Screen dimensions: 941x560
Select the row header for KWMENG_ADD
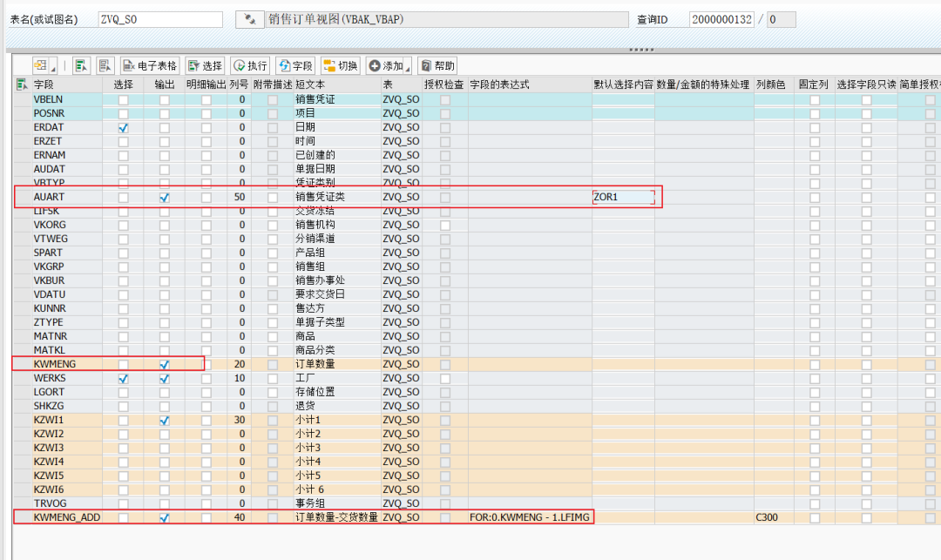(x=23, y=516)
